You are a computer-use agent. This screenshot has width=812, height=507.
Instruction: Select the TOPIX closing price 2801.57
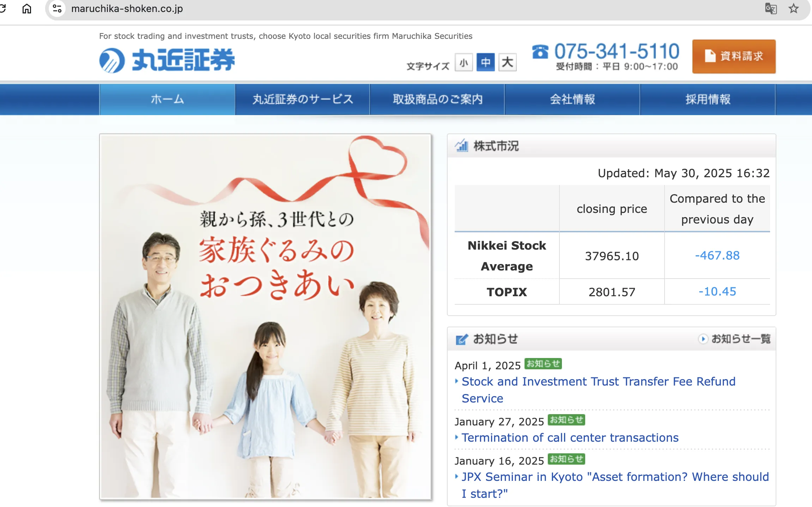tap(612, 292)
